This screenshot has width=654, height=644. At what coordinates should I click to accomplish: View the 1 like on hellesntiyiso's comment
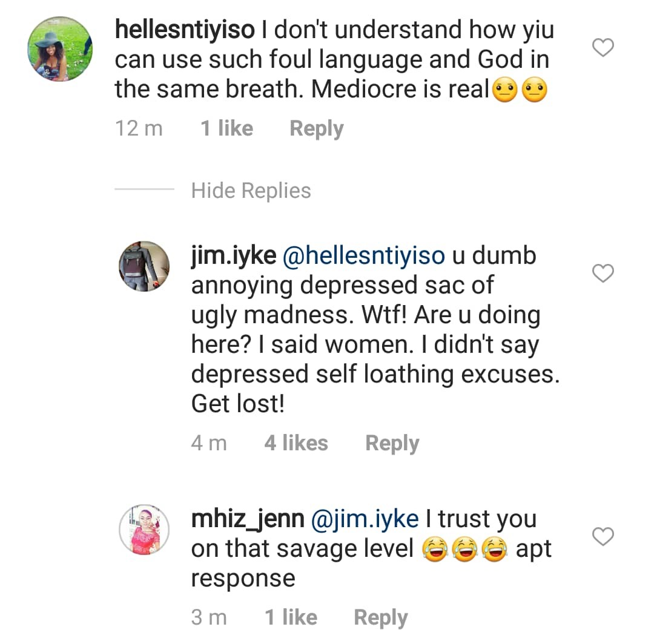pos(226,128)
